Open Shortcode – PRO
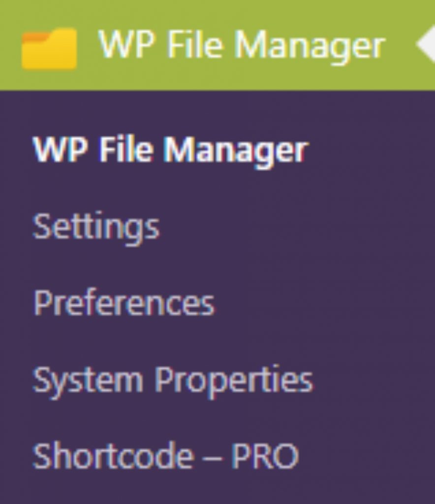435x504 pixels. (165, 455)
